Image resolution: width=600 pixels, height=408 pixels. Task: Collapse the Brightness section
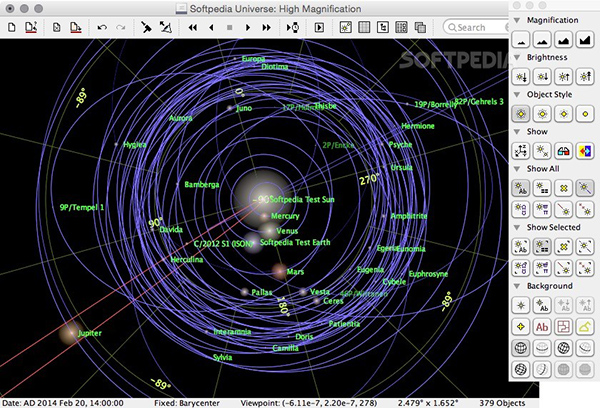click(517, 57)
